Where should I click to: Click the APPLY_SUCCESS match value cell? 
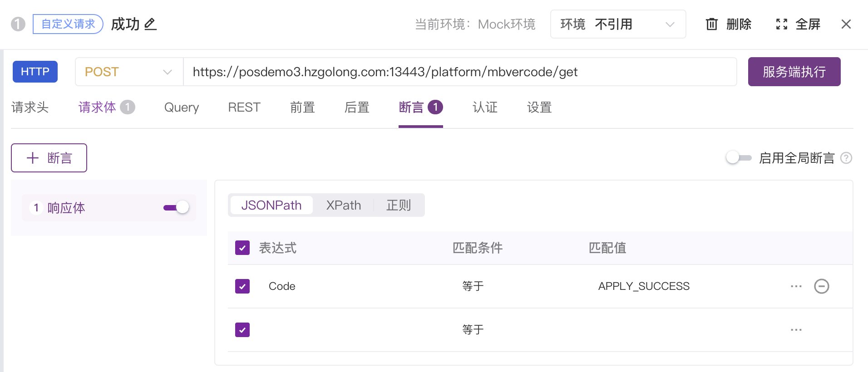pyautogui.click(x=644, y=286)
